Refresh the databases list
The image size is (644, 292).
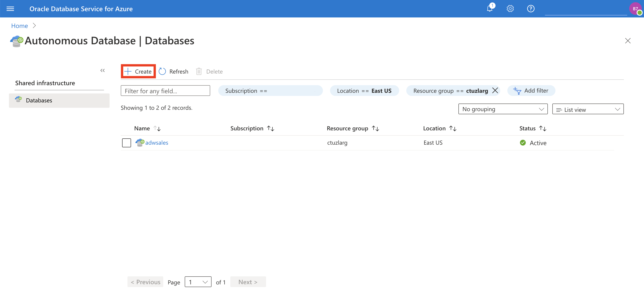coord(174,71)
